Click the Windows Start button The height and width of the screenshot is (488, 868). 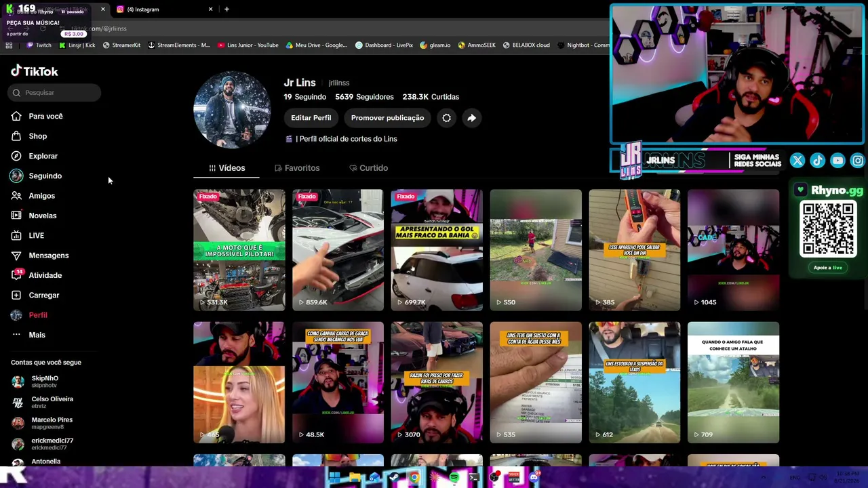334,478
